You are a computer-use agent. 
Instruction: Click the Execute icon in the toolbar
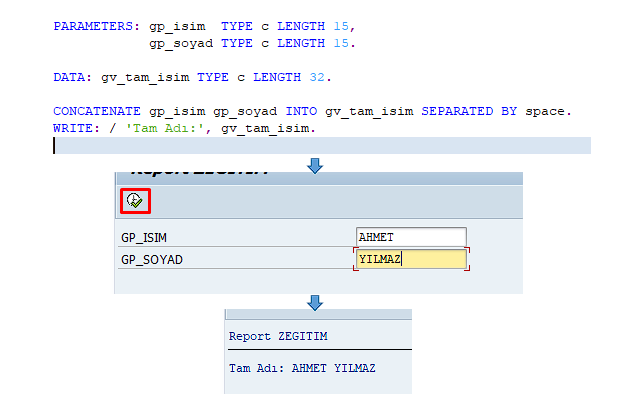click(x=135, y=200)
